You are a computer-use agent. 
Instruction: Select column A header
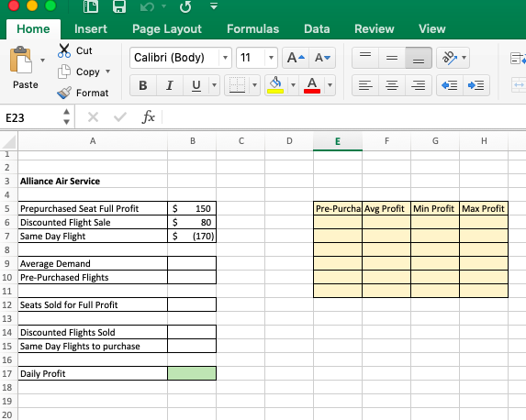[93, 141]
